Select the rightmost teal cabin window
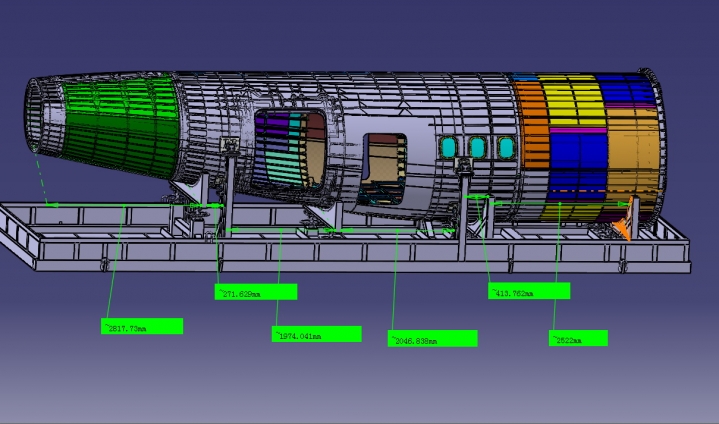The height and width of the screenshot is (424, 719). (x=505, y=148)
